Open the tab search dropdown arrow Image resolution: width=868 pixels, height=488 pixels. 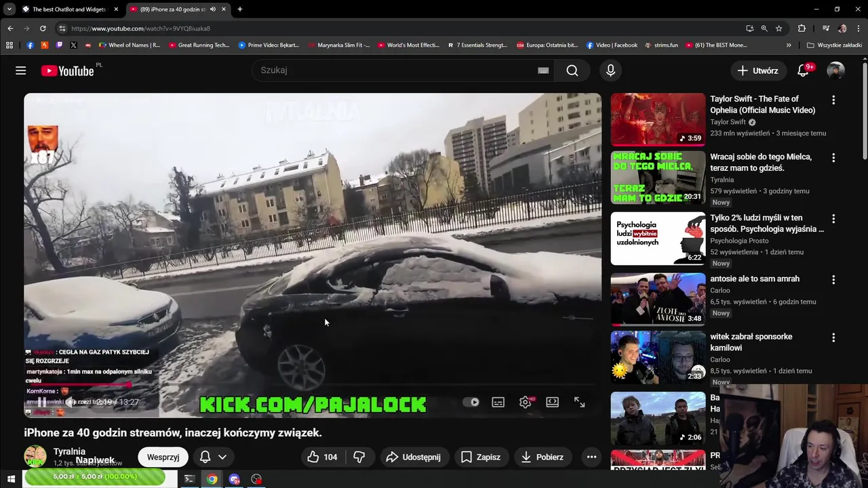tap(9, 9)
